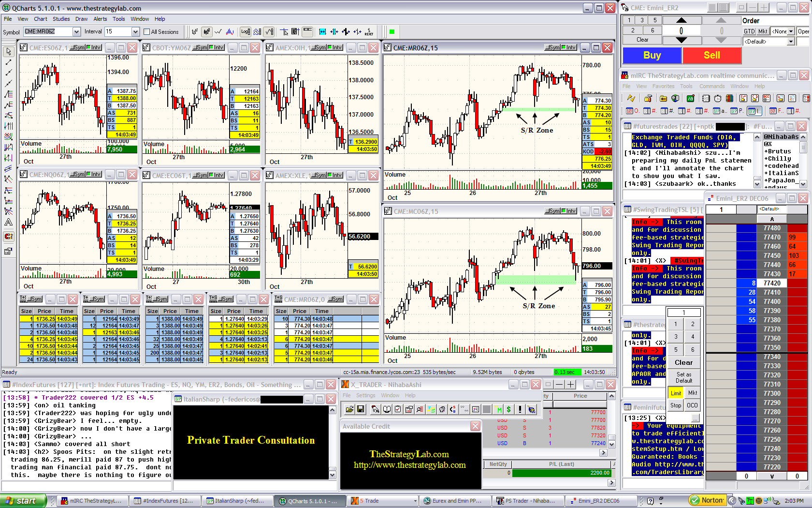Open the Studies menu
This screenshot has width=812, height=508.
[x=61, y=19]
